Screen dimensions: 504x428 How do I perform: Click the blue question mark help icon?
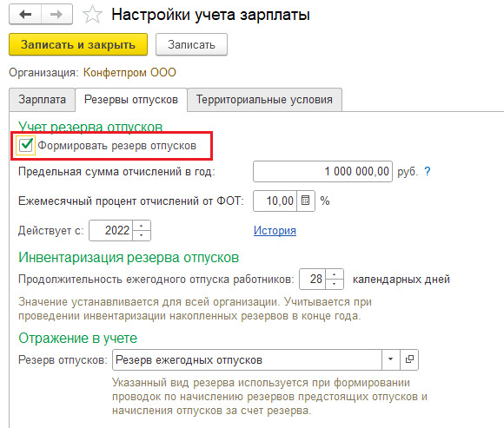428,171
